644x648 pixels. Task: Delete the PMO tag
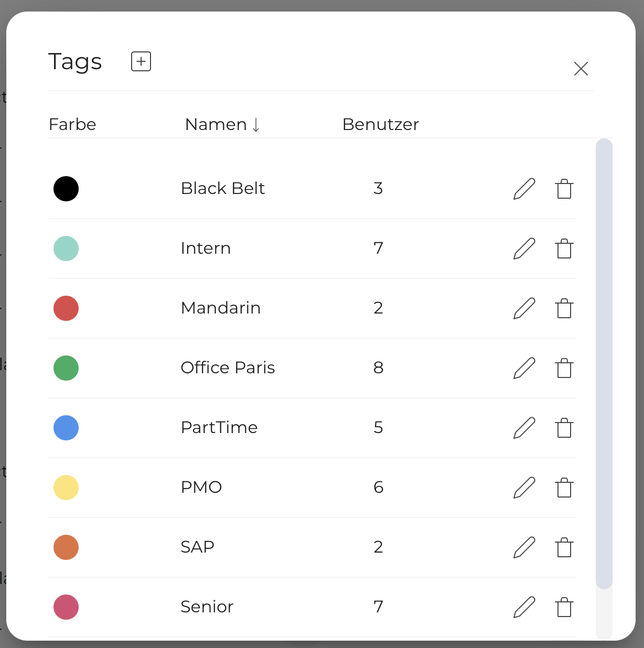tap(564, 488)
